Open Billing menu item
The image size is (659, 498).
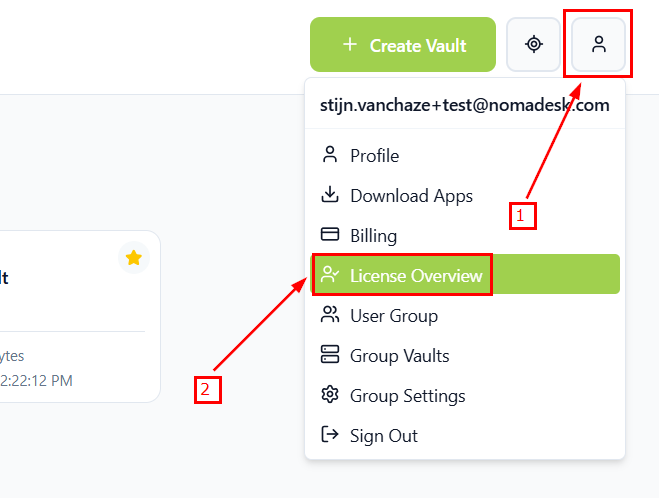pyautogui.click(x=373, y=236)
